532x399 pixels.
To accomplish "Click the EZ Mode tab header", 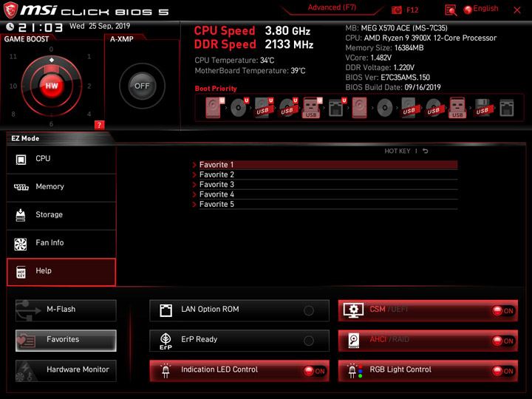I will coord(25,138).
